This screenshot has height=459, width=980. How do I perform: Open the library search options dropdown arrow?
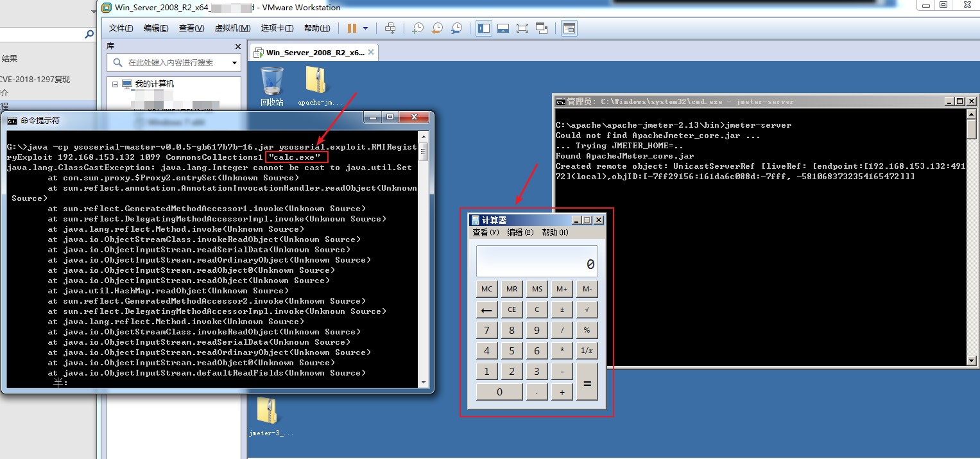[234, 63]
